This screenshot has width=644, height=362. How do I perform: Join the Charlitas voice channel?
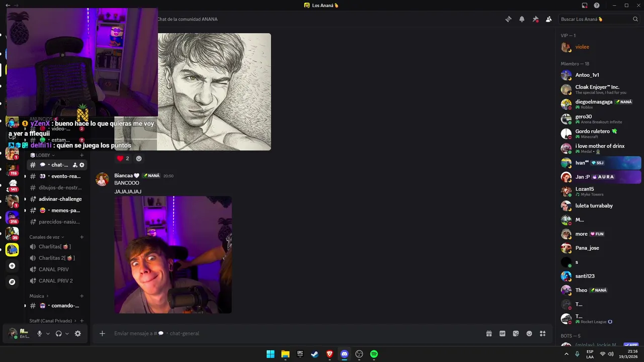click(x=57, y=247)
